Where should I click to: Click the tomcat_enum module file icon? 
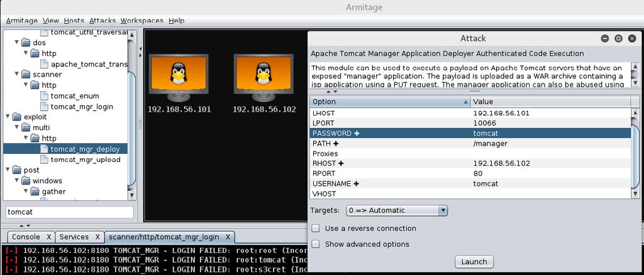(44, 96)
